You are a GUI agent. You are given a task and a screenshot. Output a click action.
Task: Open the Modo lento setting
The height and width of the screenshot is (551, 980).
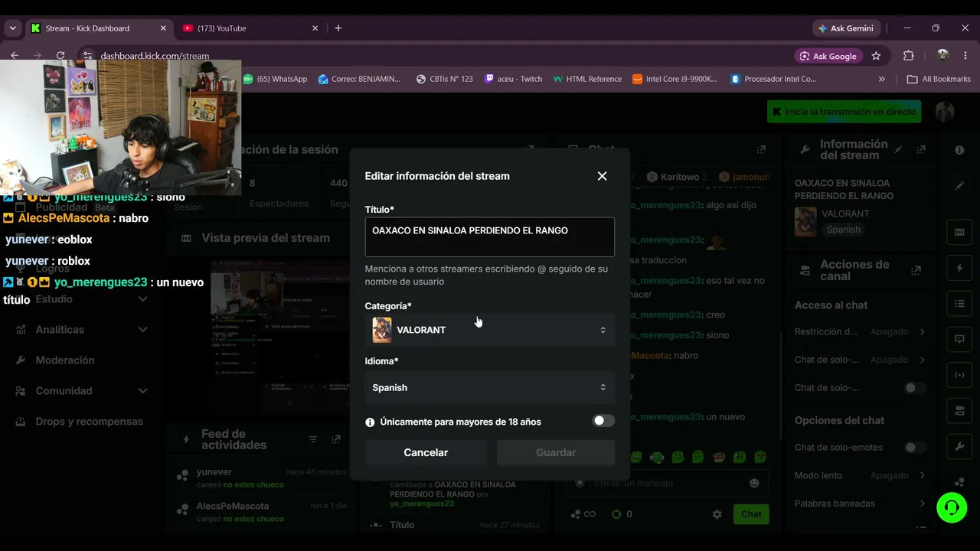point(861,475)
